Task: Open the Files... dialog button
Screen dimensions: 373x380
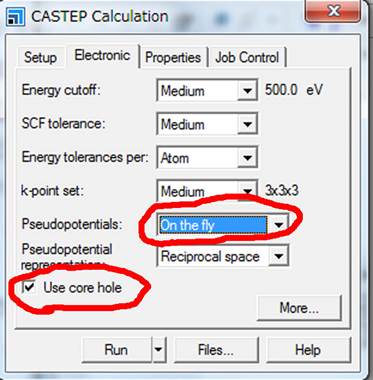Action: coord(216,350)
